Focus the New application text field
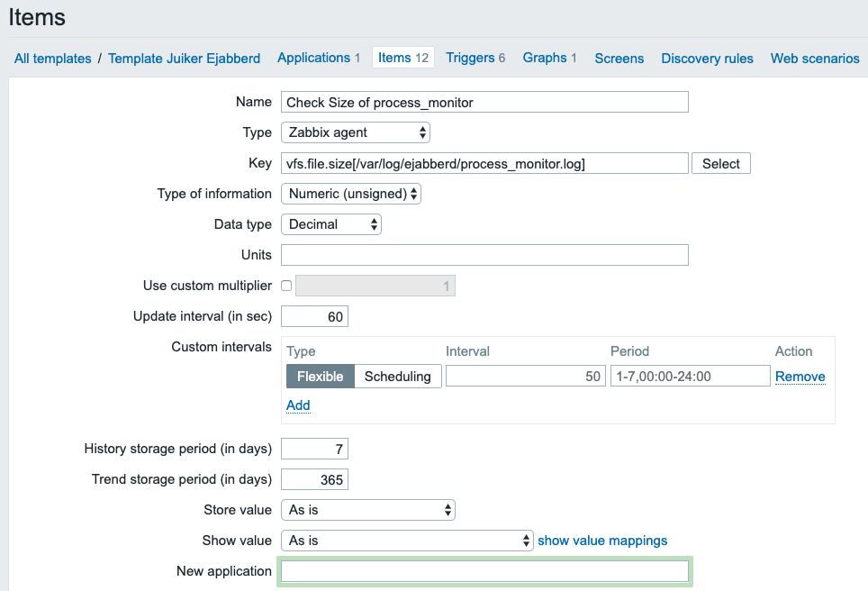 [484, 571]
